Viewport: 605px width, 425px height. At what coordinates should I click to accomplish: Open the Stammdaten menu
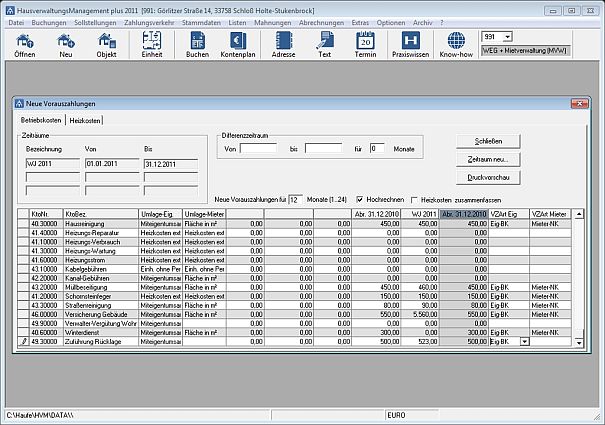point(201,23)
